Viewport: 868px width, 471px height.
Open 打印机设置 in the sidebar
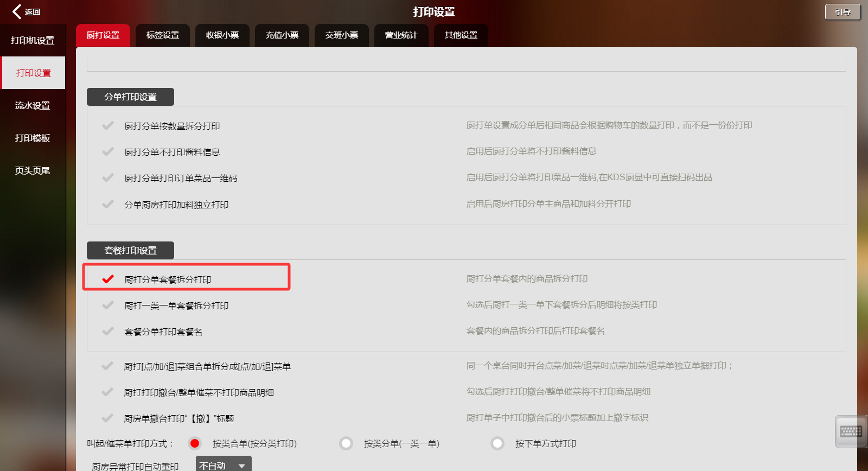point(33,41)
